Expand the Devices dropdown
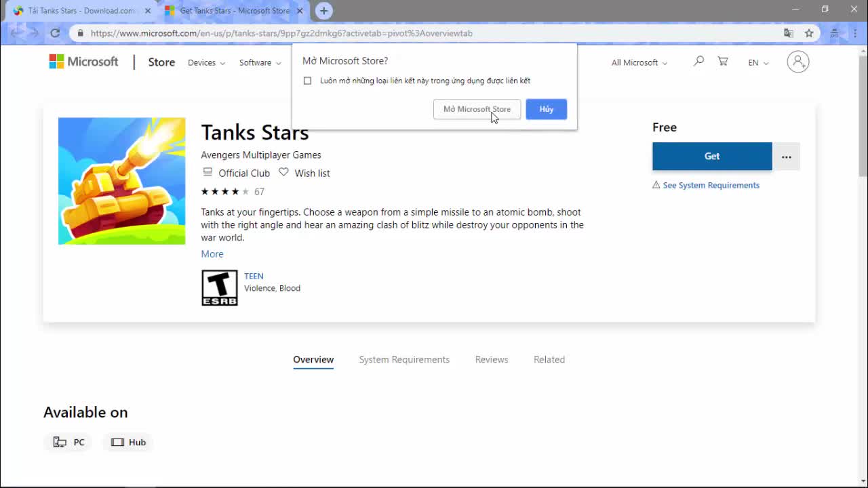Screen dimensions: 868x488 coord(206,62)
